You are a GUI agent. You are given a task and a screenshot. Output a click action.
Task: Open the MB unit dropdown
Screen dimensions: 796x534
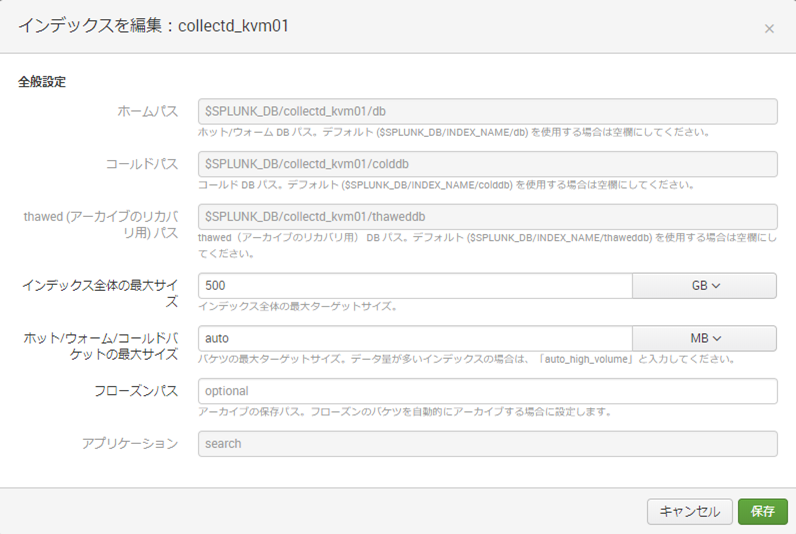click(x=705, y=339)
